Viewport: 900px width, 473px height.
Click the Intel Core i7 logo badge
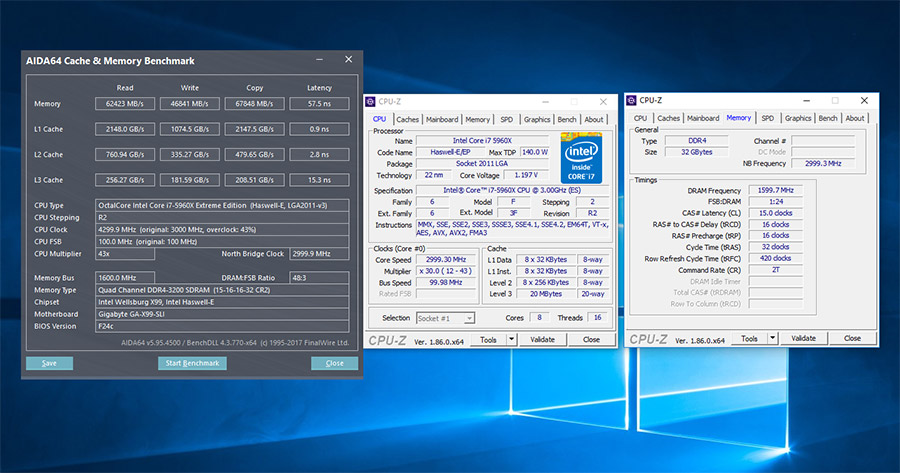pos(581,158)
